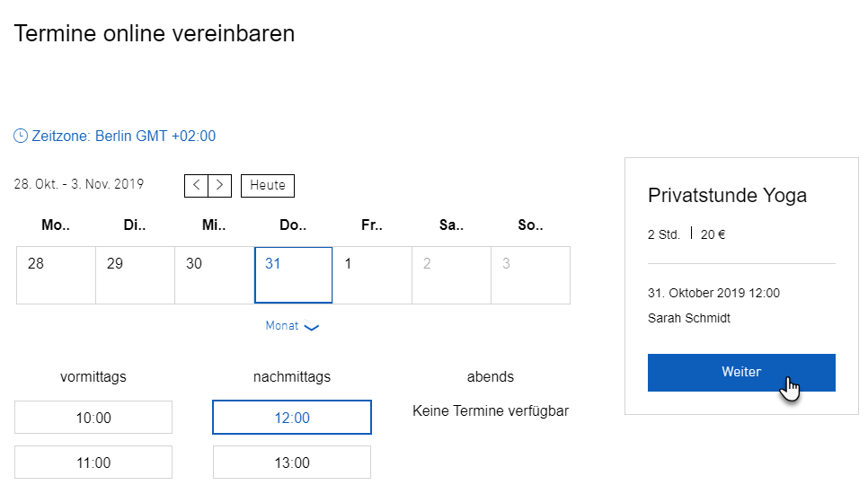868x485 pixels.
Task: Click the clock icon beside Zeitzone
Action: 21,136
